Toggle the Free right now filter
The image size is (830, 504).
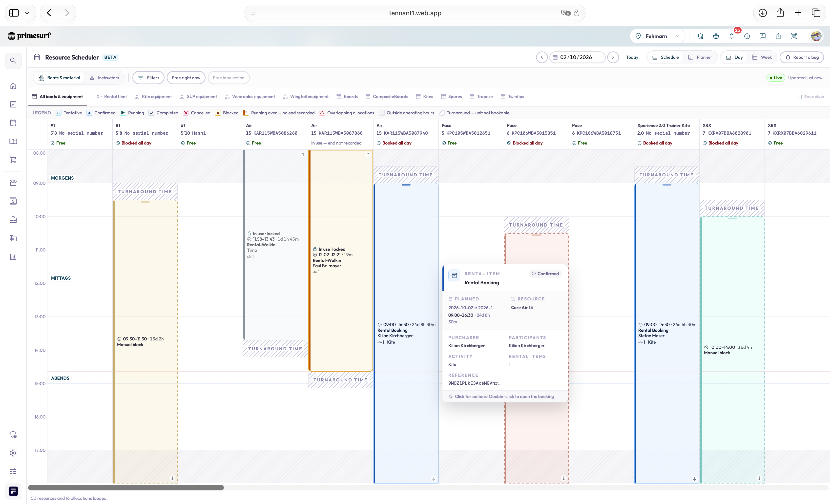tap(186, 78)
